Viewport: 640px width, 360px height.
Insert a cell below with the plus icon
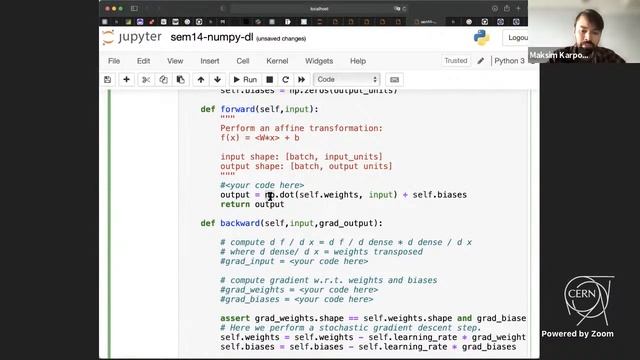click(127, 80)
